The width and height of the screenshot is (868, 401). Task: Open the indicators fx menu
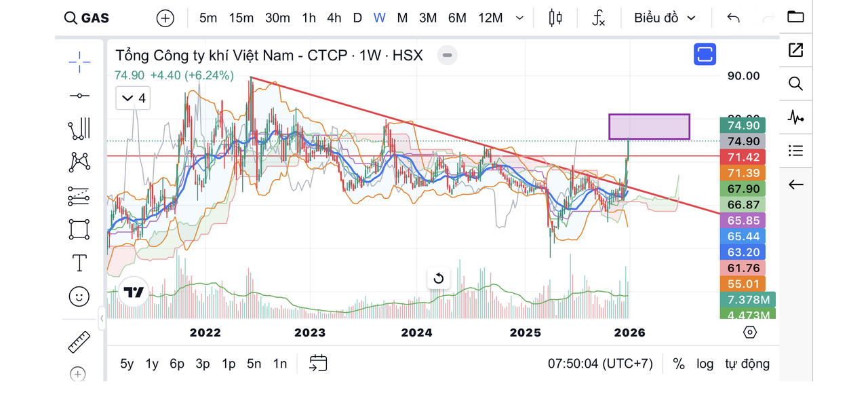598,18
